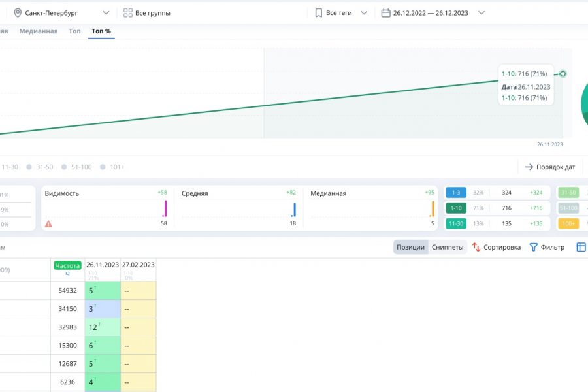Click position 12 in the 32983 row

pos(103,327)
